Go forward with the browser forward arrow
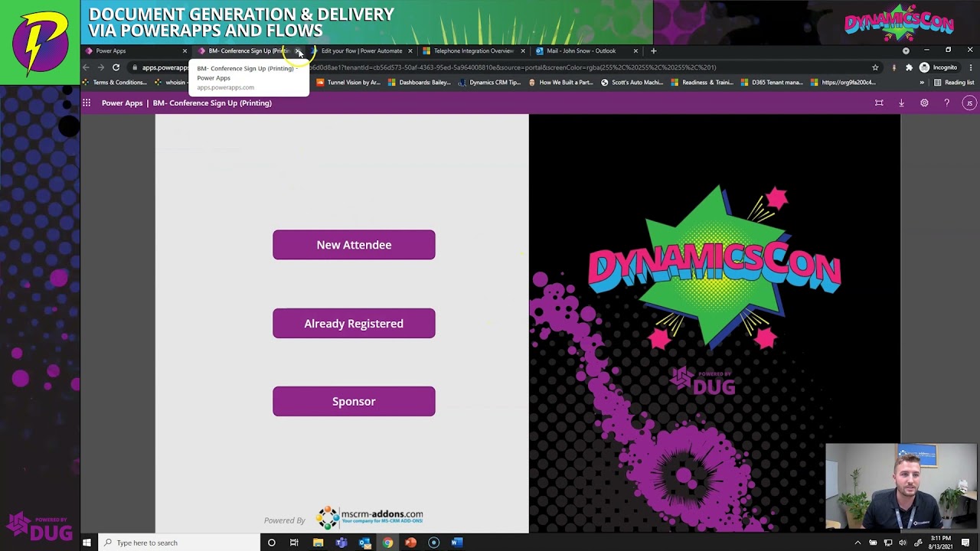 [x=101, y=67]
